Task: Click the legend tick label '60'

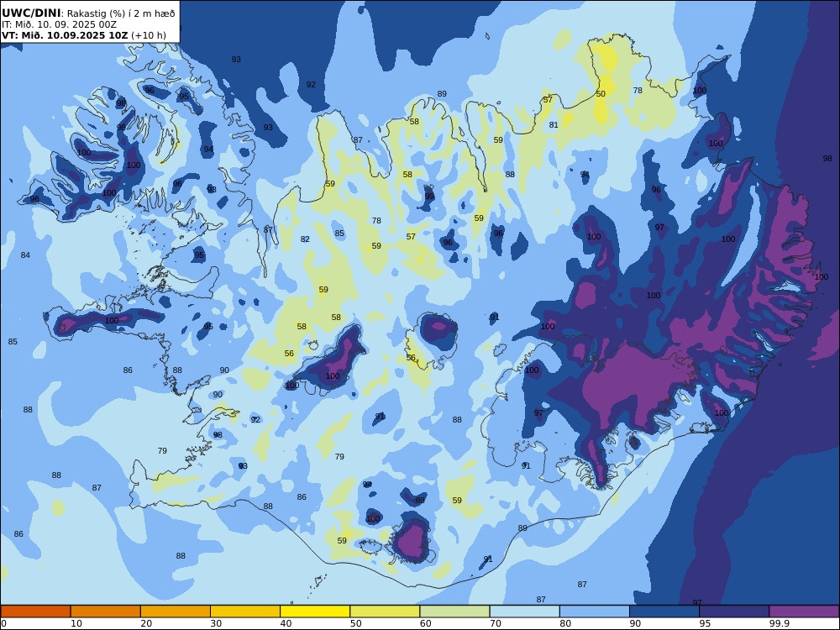Action: (426, 623)
